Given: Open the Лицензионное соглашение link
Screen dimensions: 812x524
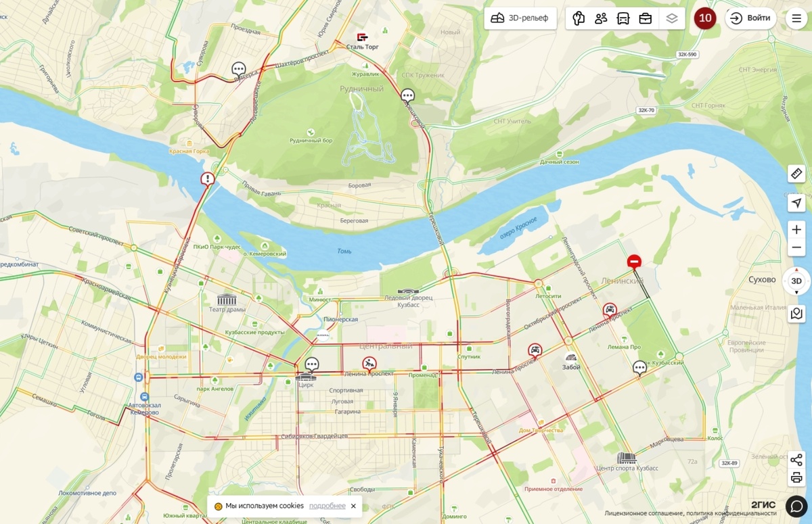Looking at the screenshot, I should click(643, 513).
